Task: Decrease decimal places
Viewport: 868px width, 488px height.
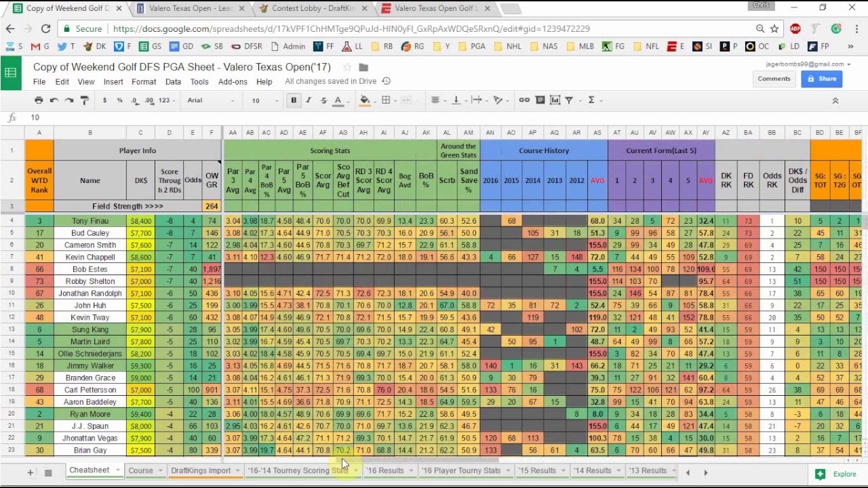Action: tap(134, 100)
